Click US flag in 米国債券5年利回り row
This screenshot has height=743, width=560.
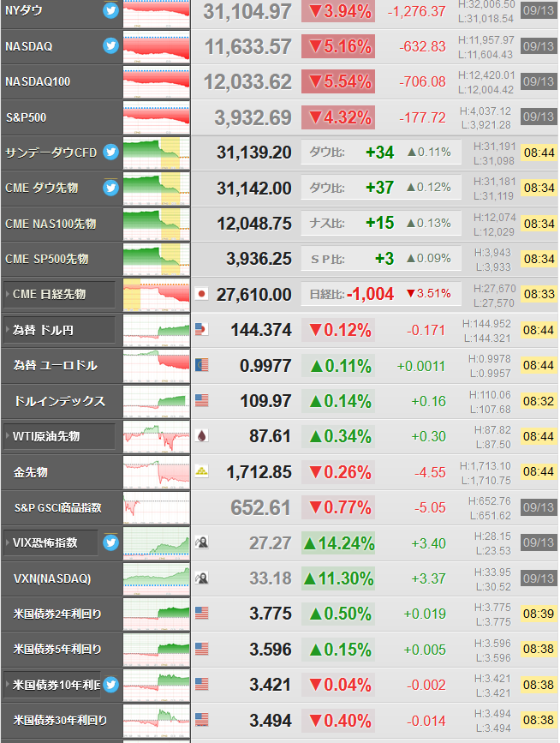point(202,649)
